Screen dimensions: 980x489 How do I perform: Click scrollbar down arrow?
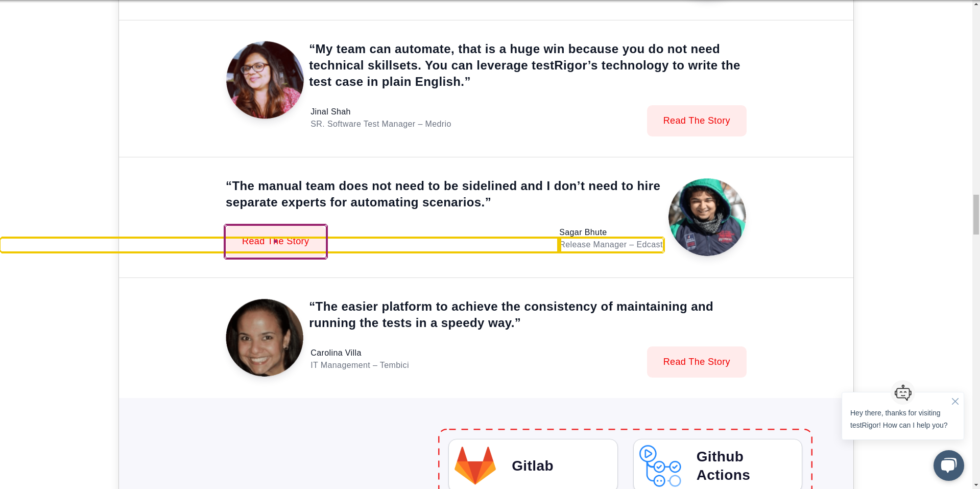pos(976,485)
